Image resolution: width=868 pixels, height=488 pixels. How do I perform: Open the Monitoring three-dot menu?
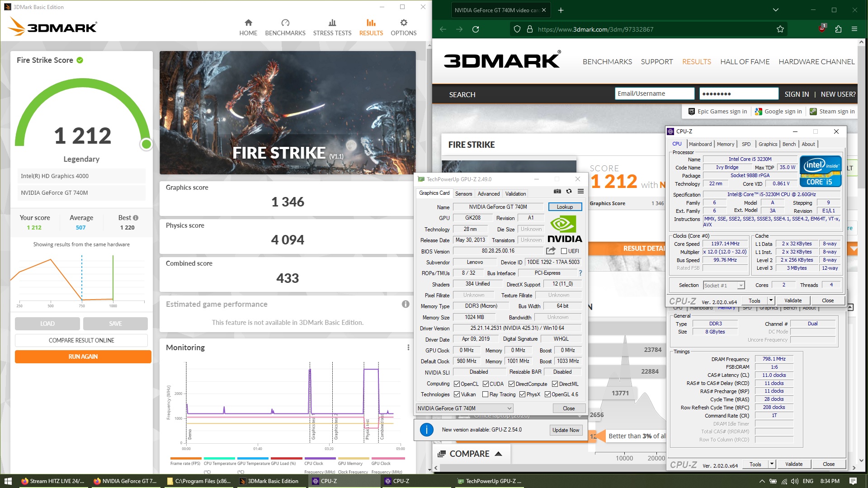point(408,347)
